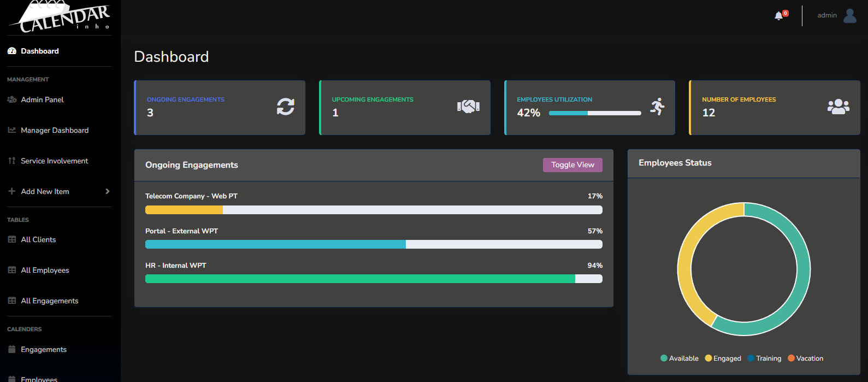Click the Admin Panel users icon

[x=12, y=99]
